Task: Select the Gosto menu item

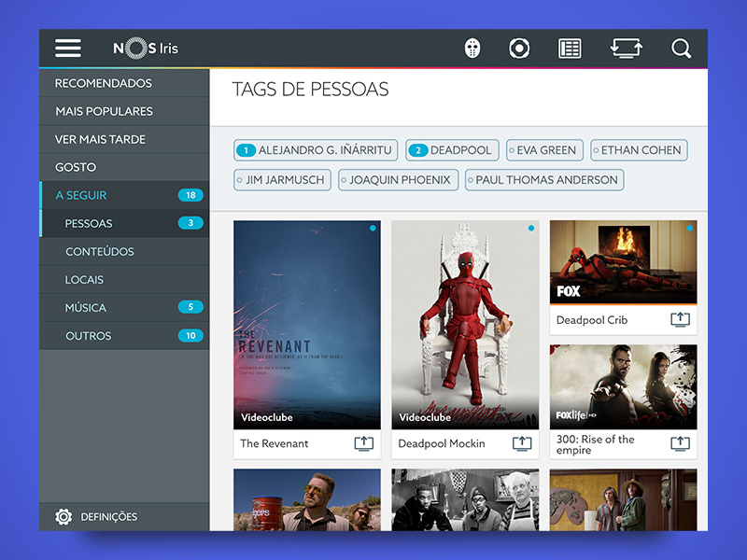Action: click(x=124, y=167)
